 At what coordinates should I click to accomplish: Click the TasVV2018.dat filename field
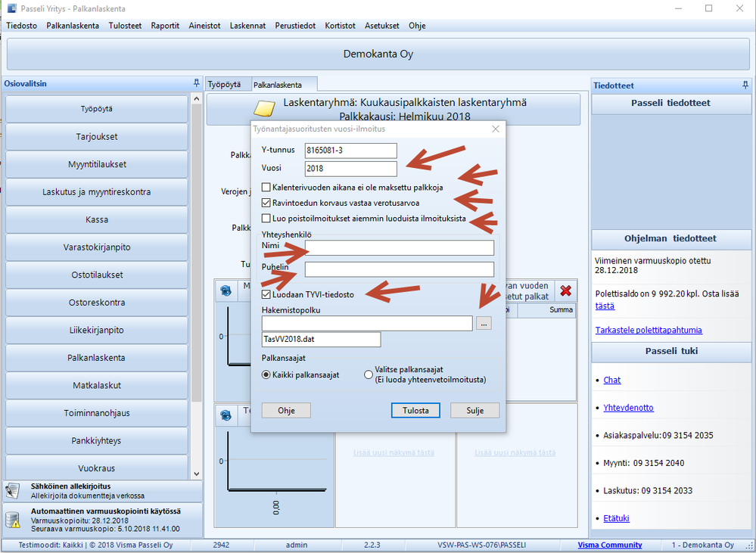321,340
